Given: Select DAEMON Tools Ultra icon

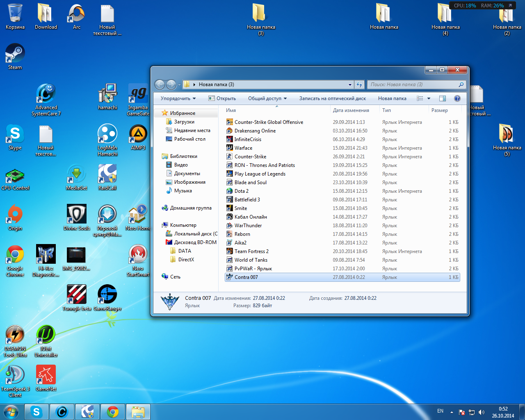Looking at the screenshot, I should click(15, 341).
